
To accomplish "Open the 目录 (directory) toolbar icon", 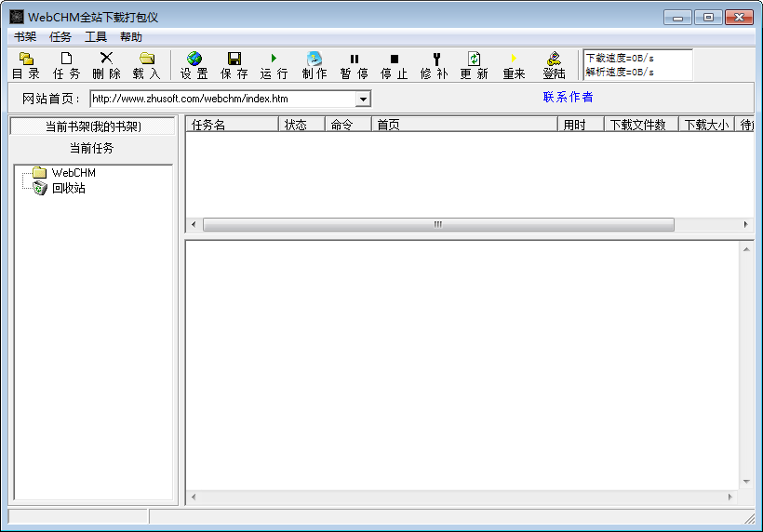I will tap(26, 65).
